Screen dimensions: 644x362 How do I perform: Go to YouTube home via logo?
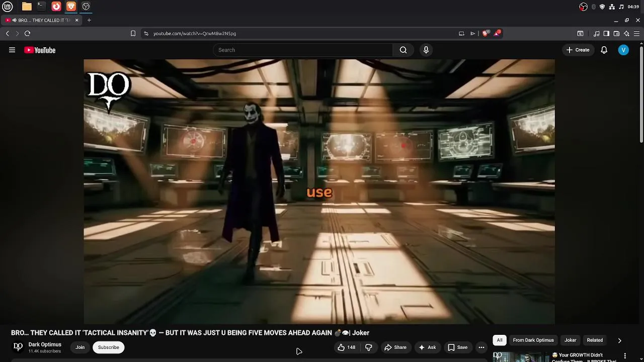(40, 50)
